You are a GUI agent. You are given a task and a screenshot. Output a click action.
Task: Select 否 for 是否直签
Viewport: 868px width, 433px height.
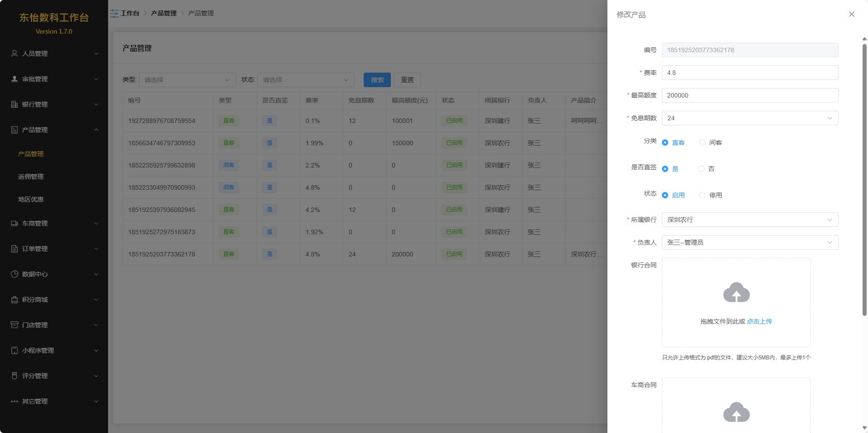(x=701, y=169)
